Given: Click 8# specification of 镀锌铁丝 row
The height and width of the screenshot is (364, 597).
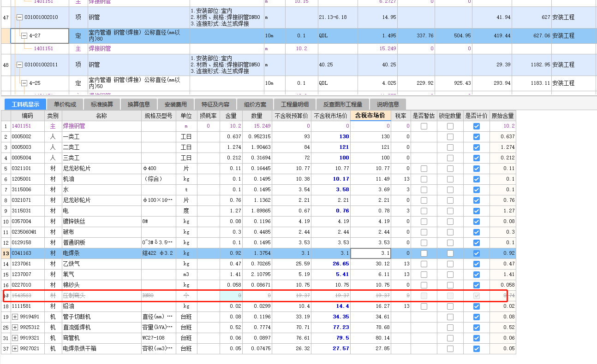Looking at the screenshot, I should point(145,221).
